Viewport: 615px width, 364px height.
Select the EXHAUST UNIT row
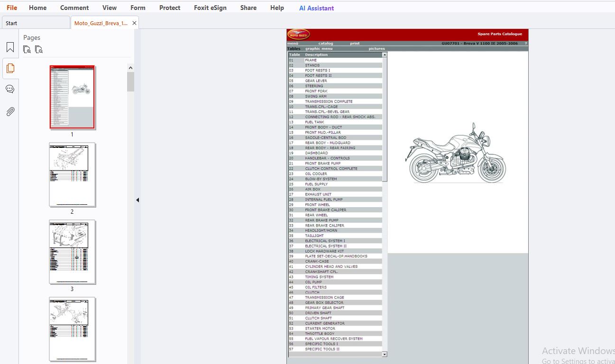(x=335, y=194)
